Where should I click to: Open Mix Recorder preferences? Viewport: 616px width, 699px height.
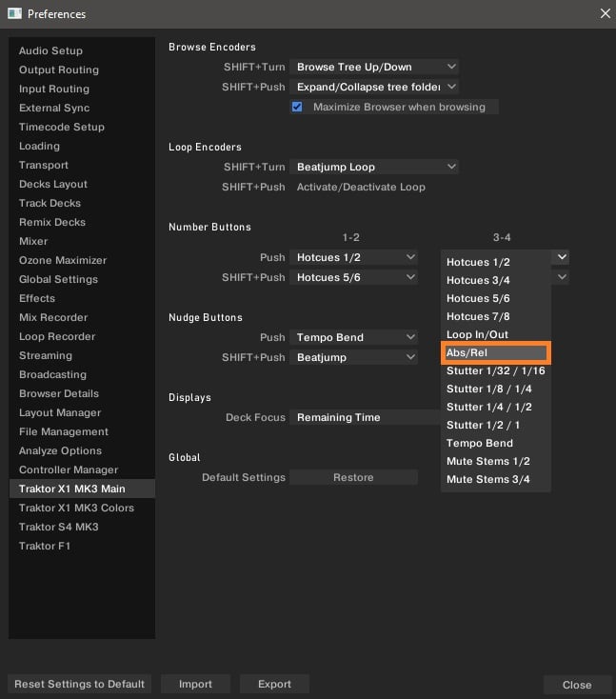click(x=82, y=317)
